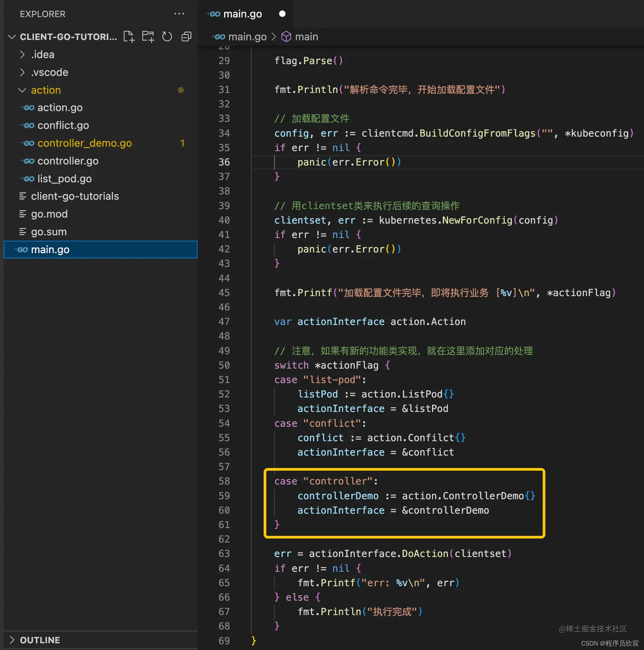Click line number 63 in the gutter
The width and height of the screenshot is (644, 650).
pyautogui.click(x=224, y=554)
